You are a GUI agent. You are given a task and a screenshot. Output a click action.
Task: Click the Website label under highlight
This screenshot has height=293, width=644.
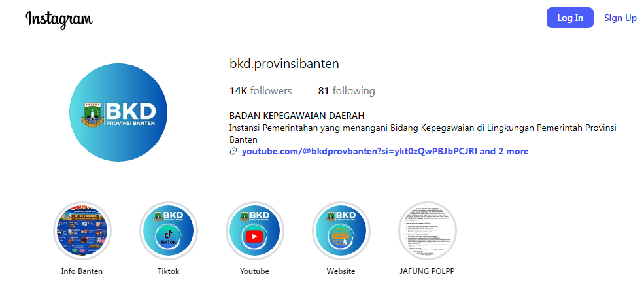[x=341, y=271]
